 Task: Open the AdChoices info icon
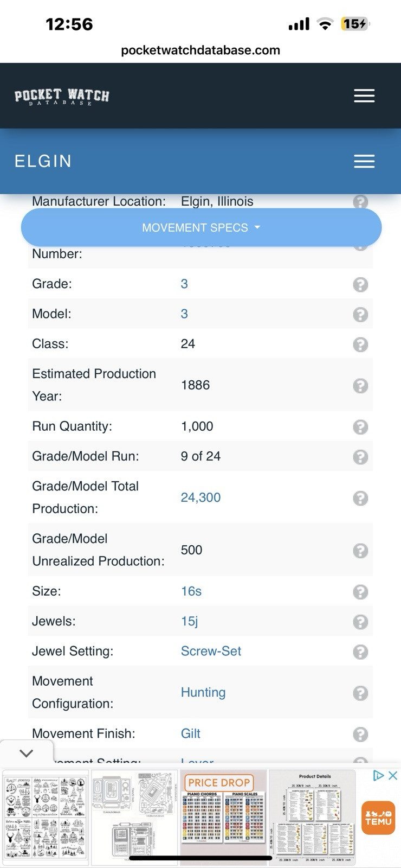[379, 776]
